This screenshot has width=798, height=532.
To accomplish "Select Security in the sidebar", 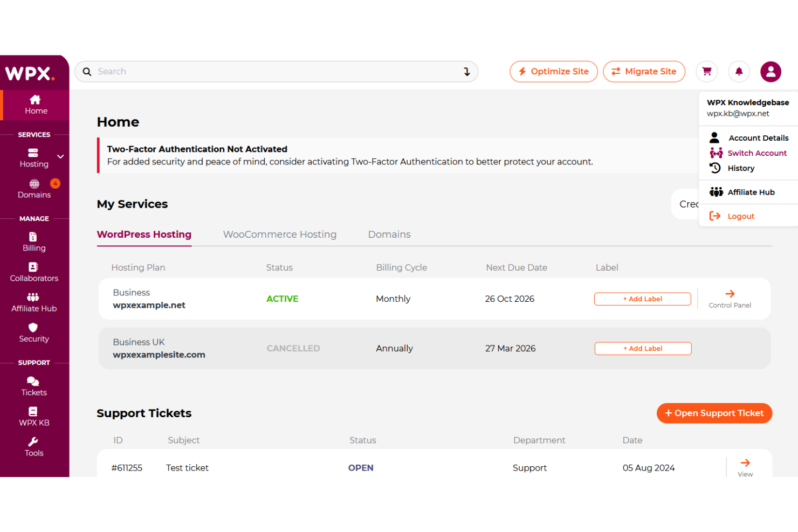I will click(x=33, y=333).
